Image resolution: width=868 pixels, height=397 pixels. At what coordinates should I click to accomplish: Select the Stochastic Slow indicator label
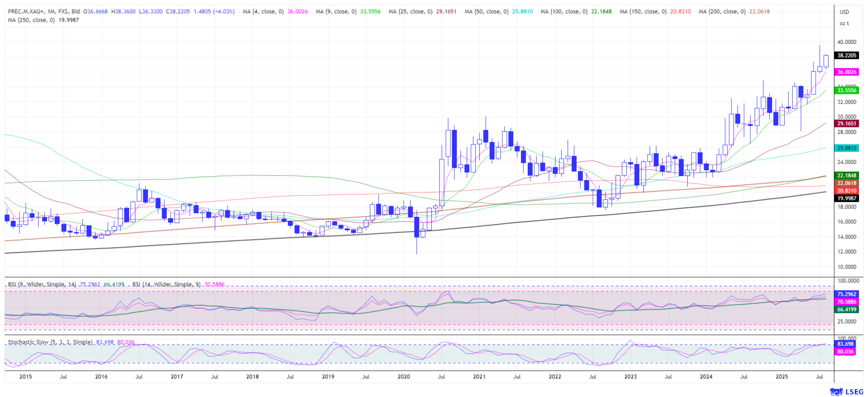[50, 342]
